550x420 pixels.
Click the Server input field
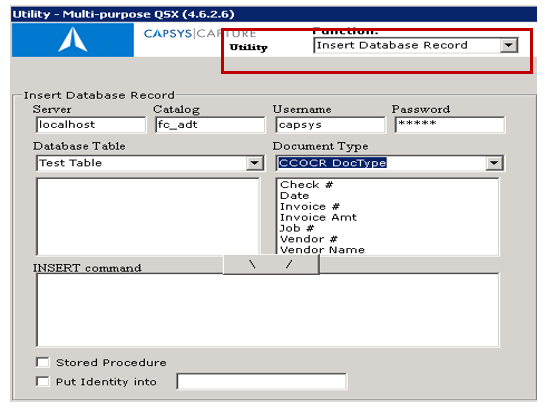[x=91, y=125]
